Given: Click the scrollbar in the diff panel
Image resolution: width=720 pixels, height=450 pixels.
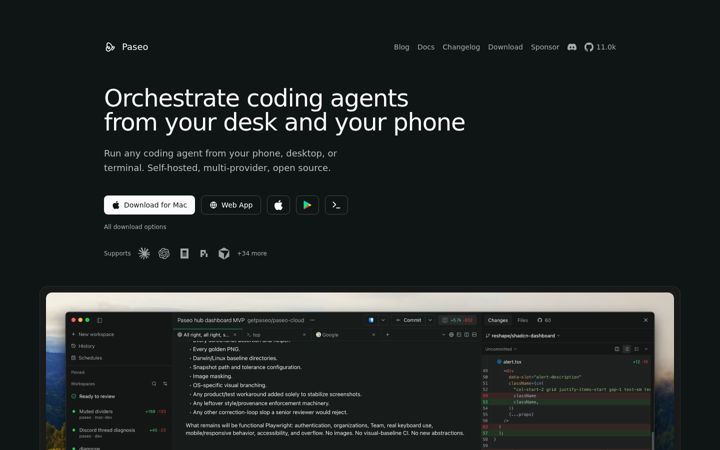Looking at the screenshot, I should (652, 440).
